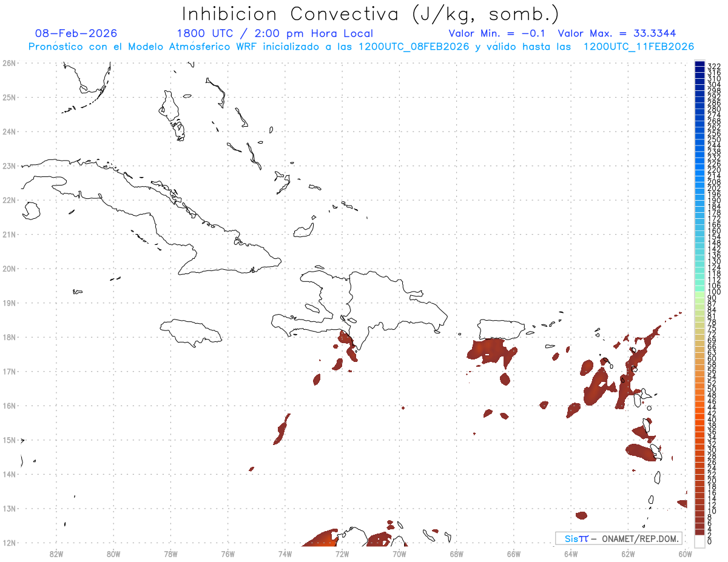The width and height of the screenshot is (728, 562).
Task: Click the "15N" latitude label
Action: [8, 440]
